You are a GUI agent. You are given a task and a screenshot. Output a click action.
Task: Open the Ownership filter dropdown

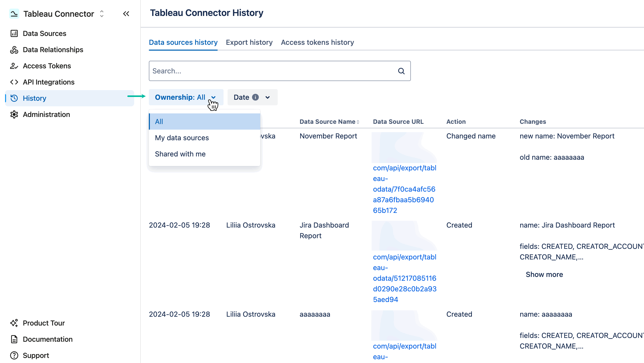(x=186, y=97)
